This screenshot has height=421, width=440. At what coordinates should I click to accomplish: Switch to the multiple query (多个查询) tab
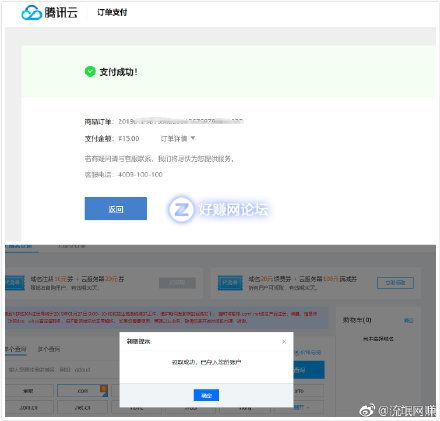coord(49,349)
